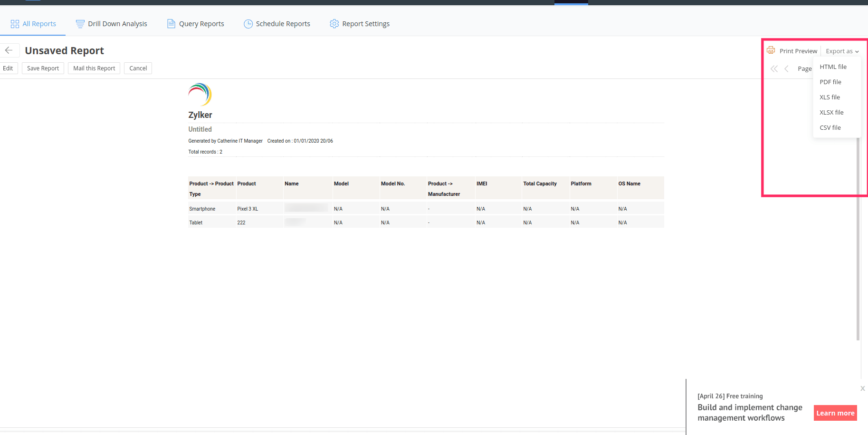Viewport: 868px width, 435px height.
Task: Click the Report Settings gear icon
Action: coord(334,24)
